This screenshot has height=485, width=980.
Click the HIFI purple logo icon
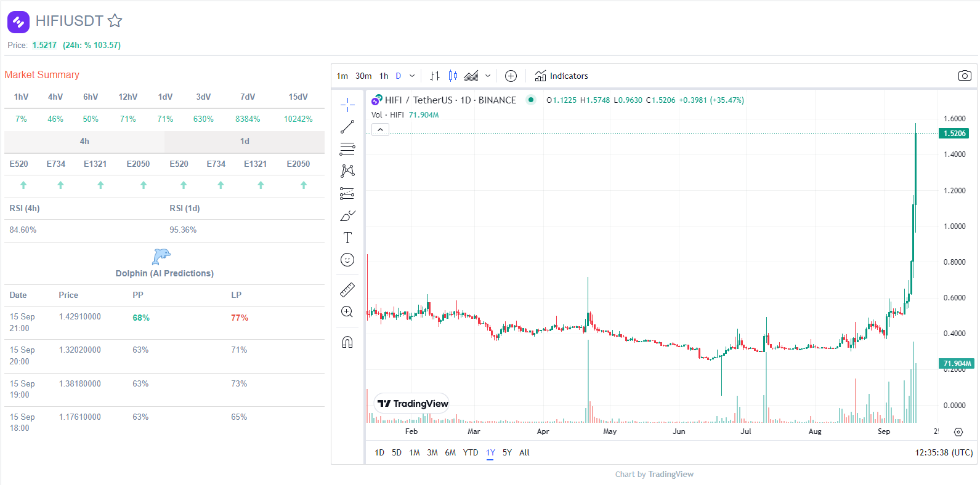pos(18,22)
